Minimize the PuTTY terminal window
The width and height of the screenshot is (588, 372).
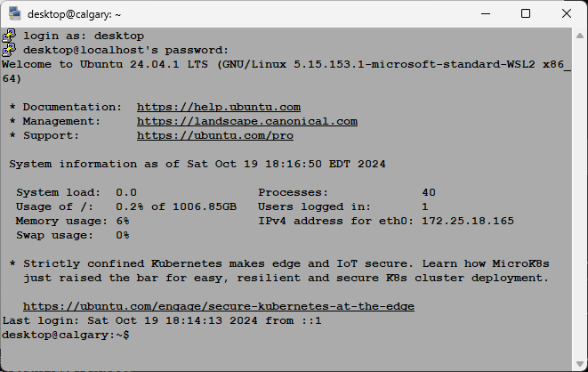(x=486, y=14)
